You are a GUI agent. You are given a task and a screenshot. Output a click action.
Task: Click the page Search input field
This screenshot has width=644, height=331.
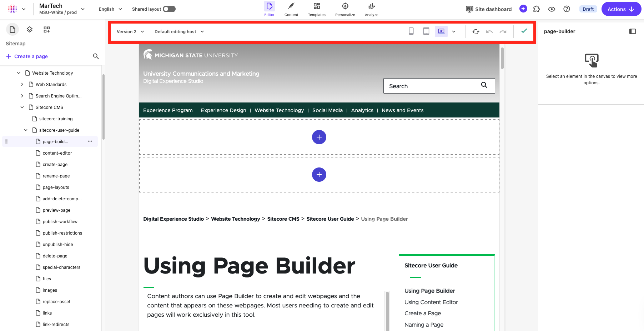tap(439, 86)
